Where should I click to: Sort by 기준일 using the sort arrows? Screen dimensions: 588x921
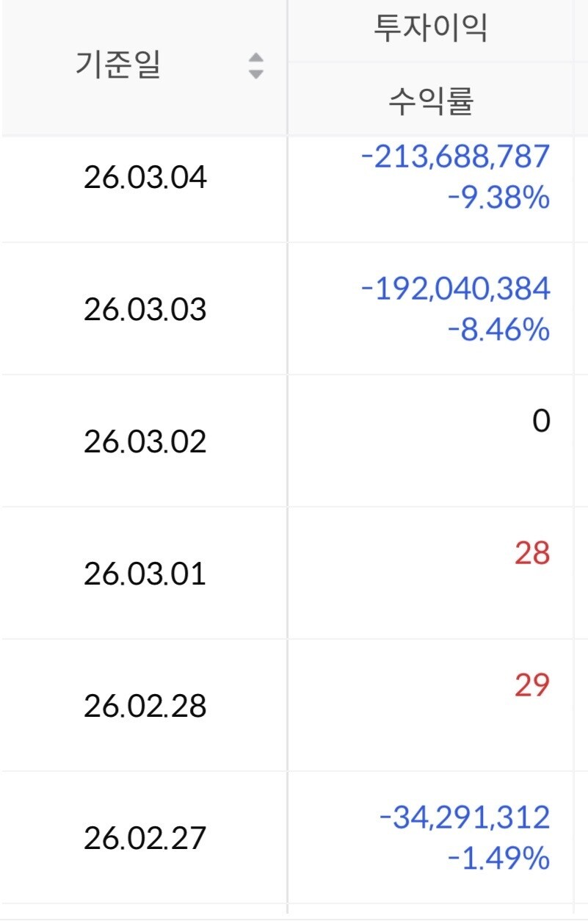coord(255,66)
